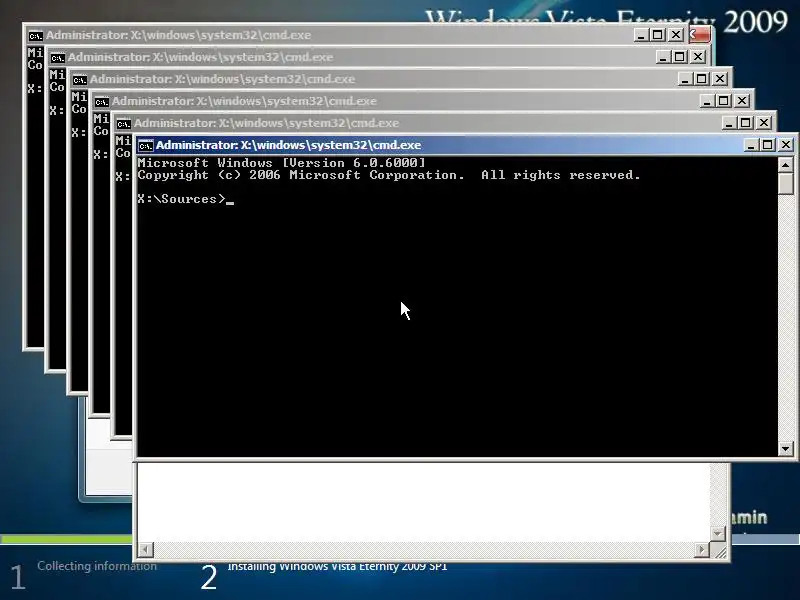Viewport: 800px width, 600px height.
Task: Maximize the fourth-from-back cmd window
Action: (x=723, y=101)
